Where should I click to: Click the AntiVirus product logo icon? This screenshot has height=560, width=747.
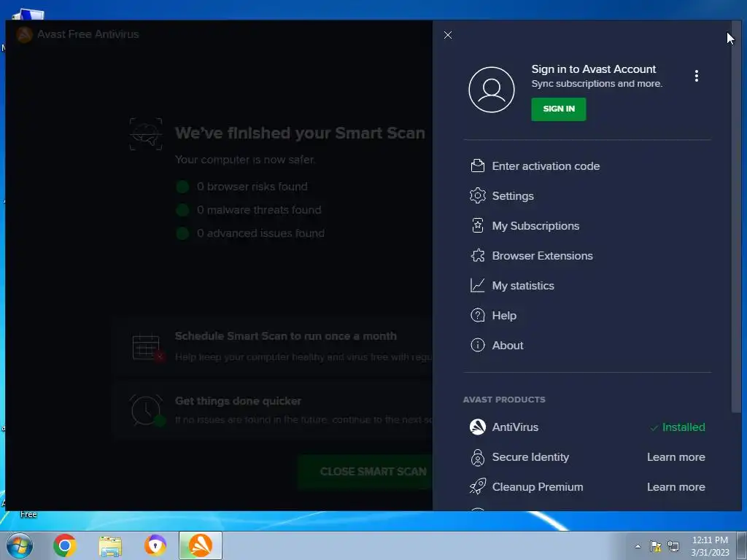click(x=477, y=427)
